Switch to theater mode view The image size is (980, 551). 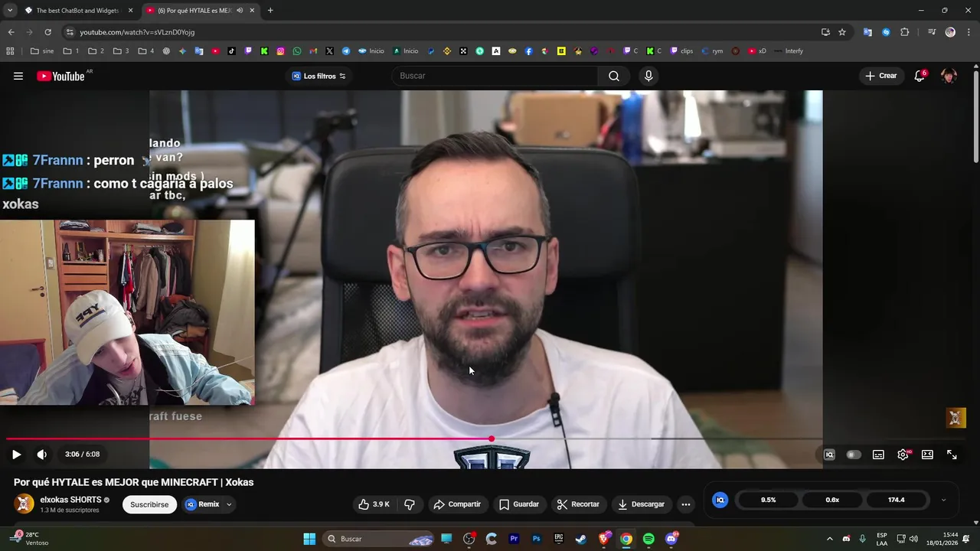(927, 455)
